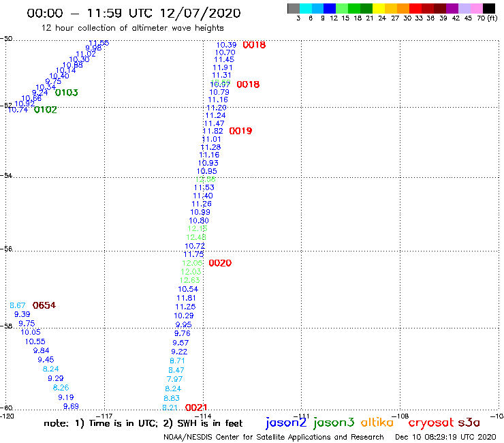
Task: Select wave height value 11.82
Action: pyautogui.click(x=212, y=131)
